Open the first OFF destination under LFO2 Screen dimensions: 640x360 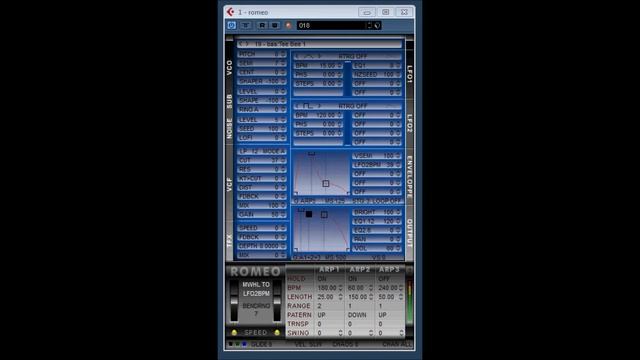coord(377,115)
